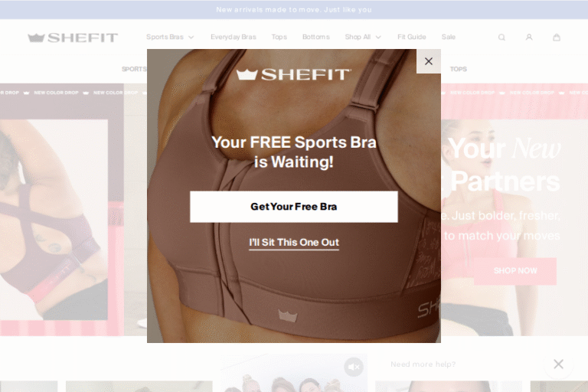Click the Get Your Free Bra button
This screenshot has height=392, width=588.
294,207
